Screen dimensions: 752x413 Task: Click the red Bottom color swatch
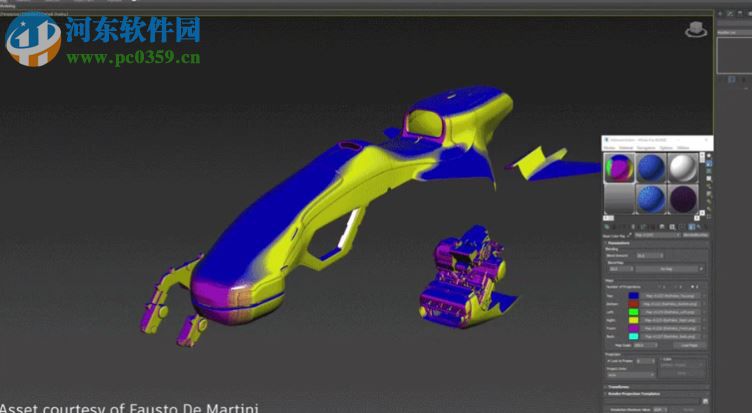coord(634,304)
